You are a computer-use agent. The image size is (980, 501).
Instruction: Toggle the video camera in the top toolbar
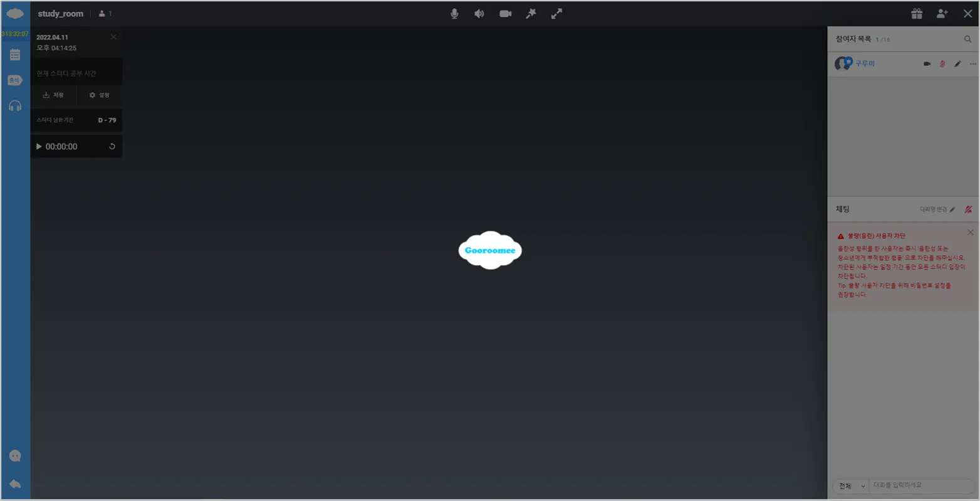coord(505,14)
